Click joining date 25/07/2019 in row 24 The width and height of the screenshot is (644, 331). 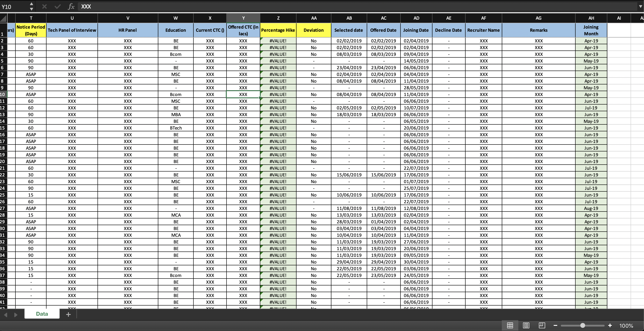pyautogui.click(x=416, y=188)
